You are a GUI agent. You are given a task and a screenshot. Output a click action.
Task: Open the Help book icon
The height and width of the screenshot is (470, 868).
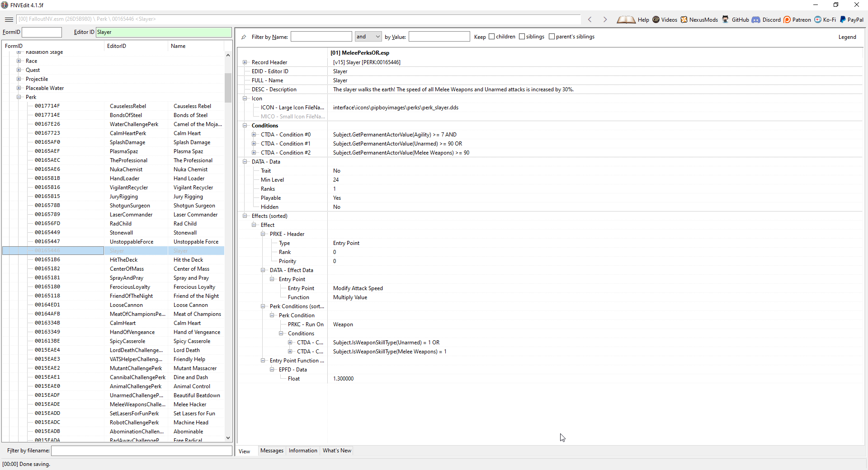pyautogui.click(x=626, y=19)
